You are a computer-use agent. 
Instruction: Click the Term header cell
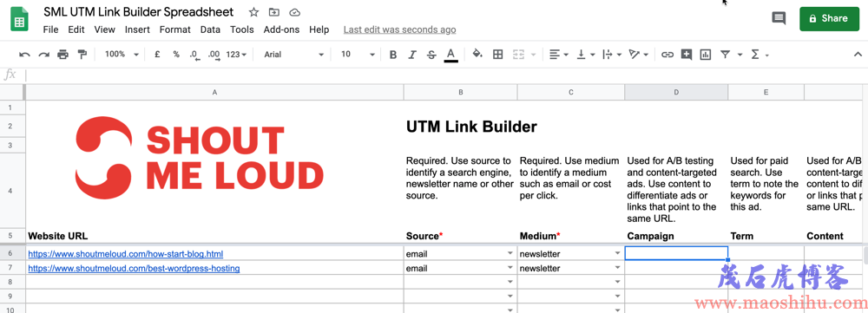coord(766,236)
